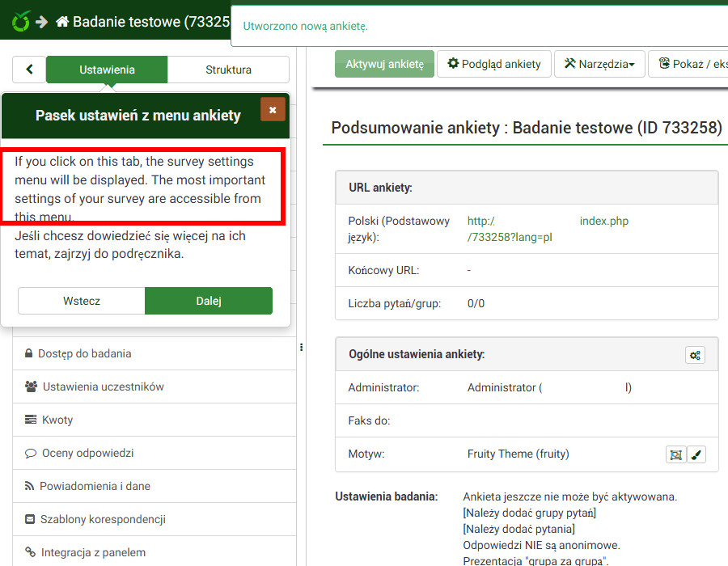Click the sidebar resize handle dots
Image resolution: width=728 pixels, height=566 pixels.
pos(301,347)
